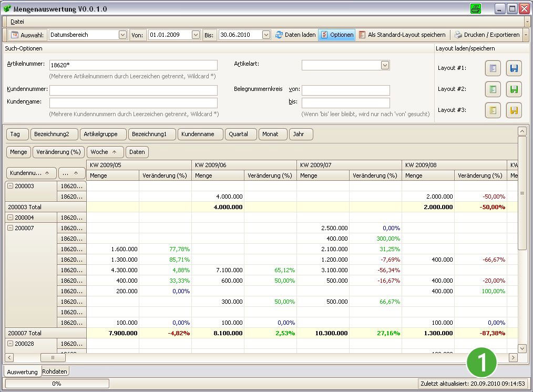This screenshot has width=533, height=392.
Task: Load Layout #3 with its yellow document icon
Action: coord(493,110)
